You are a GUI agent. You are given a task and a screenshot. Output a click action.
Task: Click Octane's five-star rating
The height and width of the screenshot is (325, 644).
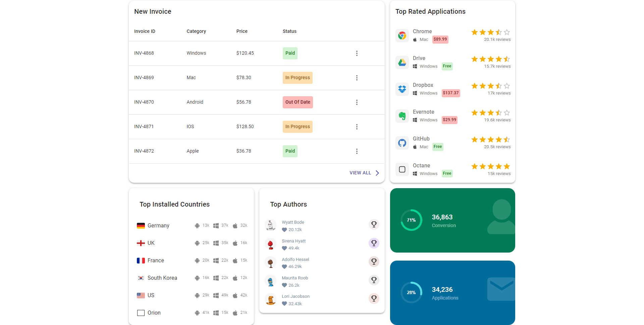coord(491,166)
